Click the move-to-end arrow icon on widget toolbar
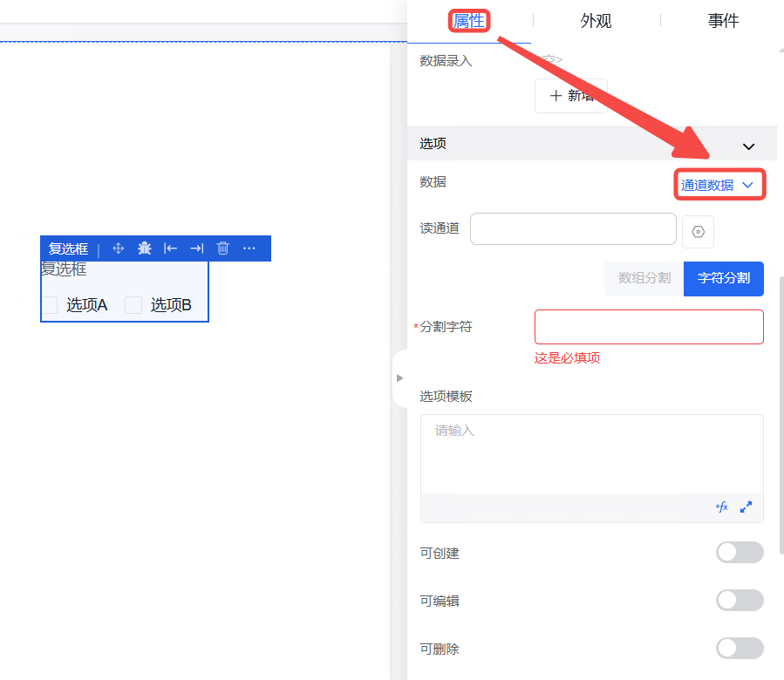 click(x=197, y=248)
